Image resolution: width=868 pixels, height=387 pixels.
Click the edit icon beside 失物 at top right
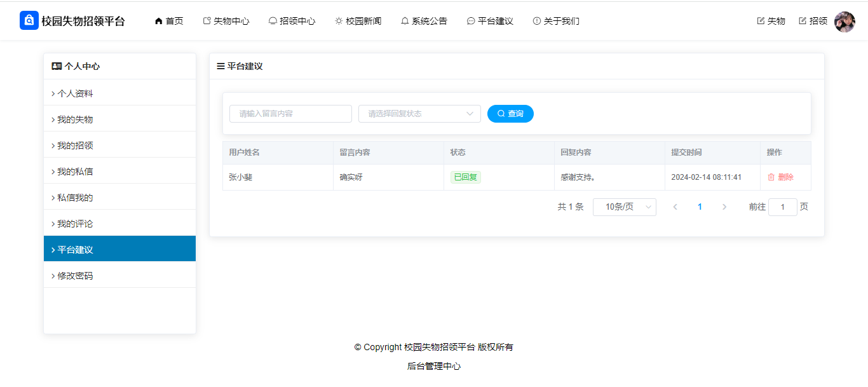tap(761, 21)
